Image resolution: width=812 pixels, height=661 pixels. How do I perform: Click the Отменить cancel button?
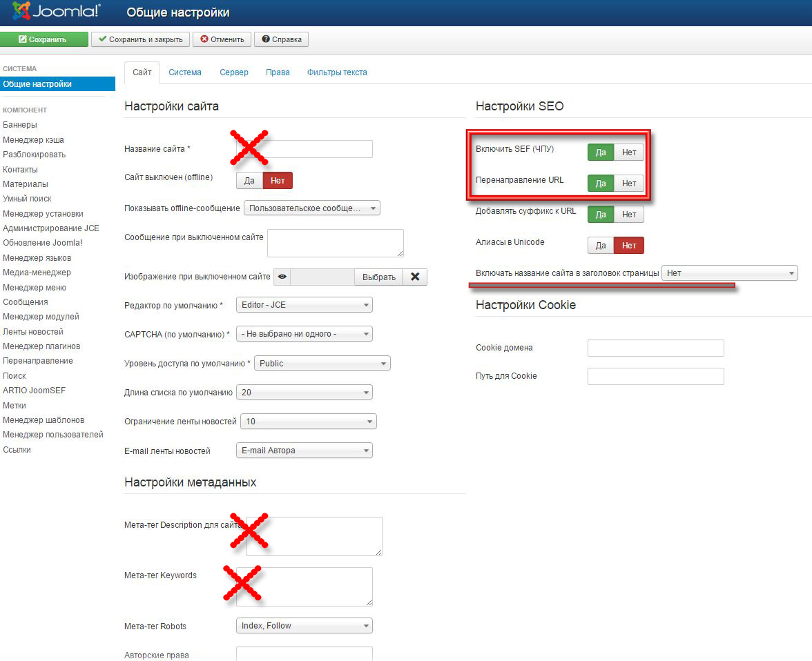click(x=222, y=39)
